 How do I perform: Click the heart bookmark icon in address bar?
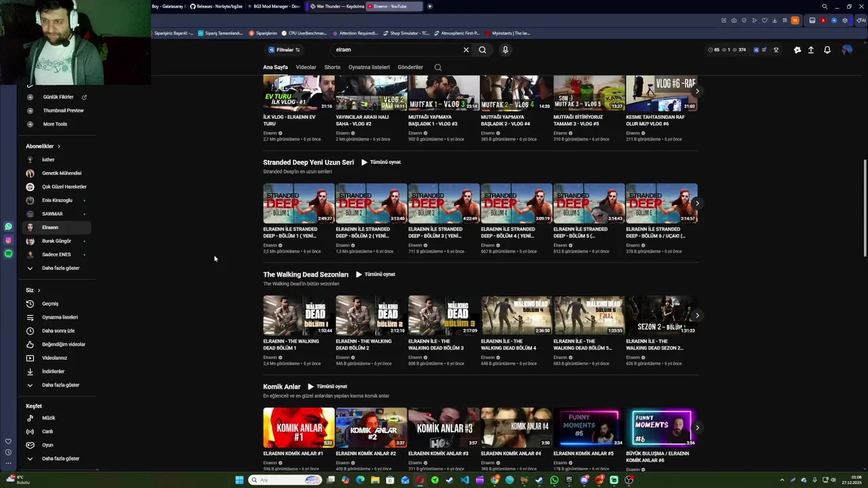point(764,20)
